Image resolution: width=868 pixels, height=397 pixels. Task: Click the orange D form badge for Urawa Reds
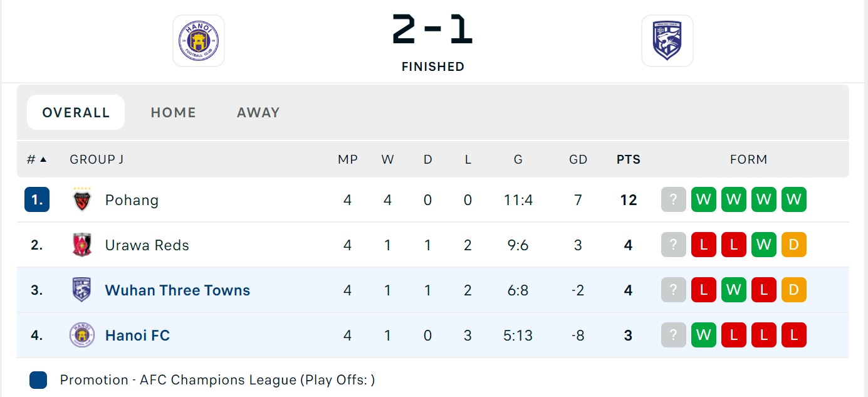(x=793, y=245)
